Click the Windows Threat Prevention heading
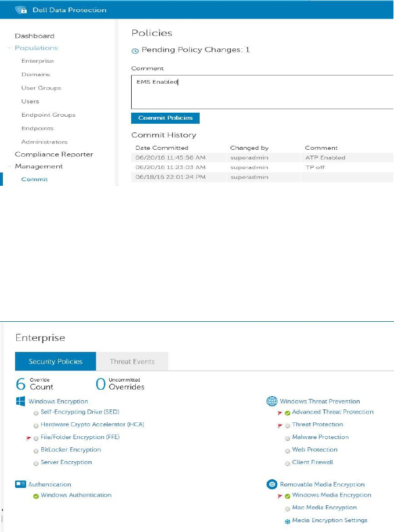This screenshot has width=394, height=532. (320, 401)
